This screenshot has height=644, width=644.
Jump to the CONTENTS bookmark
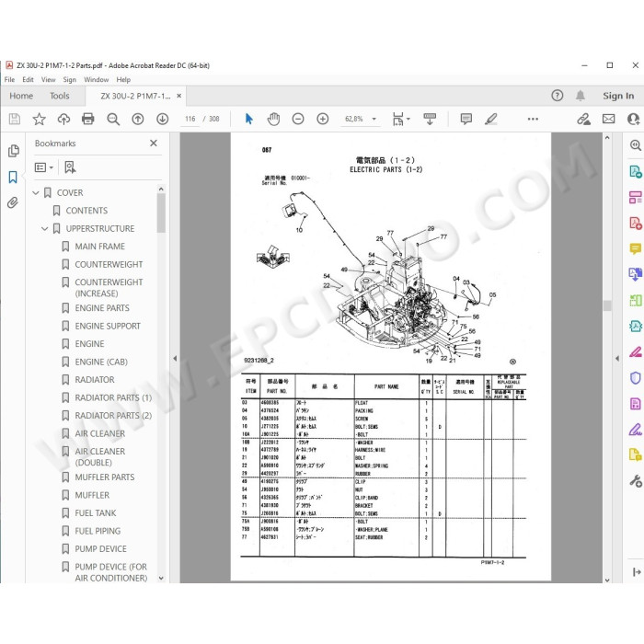coord(86,211)
